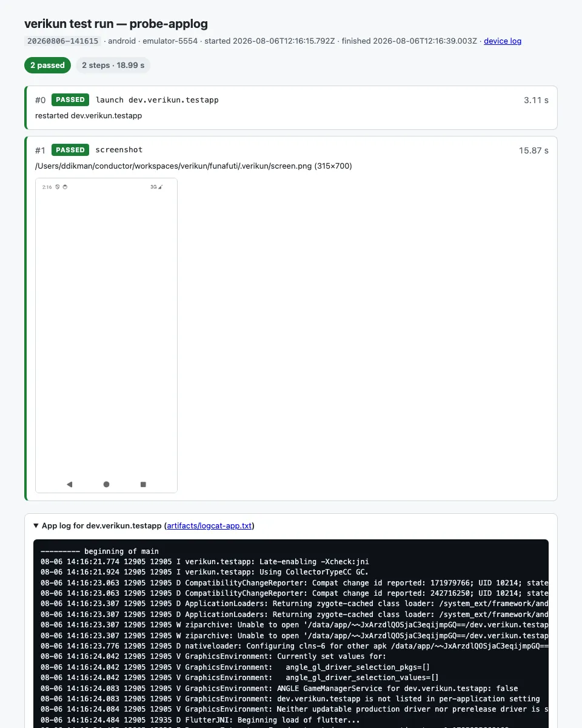
Task: Click the screen.png file path text
Action: pyautogui.click(x=193, y=166)
